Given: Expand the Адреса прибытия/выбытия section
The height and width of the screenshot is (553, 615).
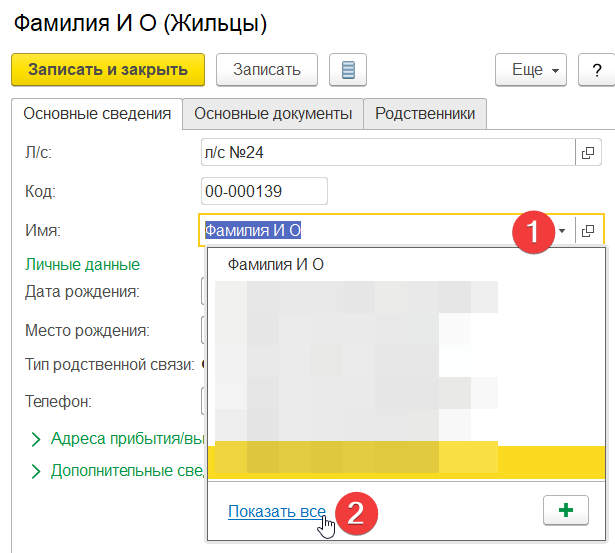Looking at the screenshot, I should [x=118, y=439].
